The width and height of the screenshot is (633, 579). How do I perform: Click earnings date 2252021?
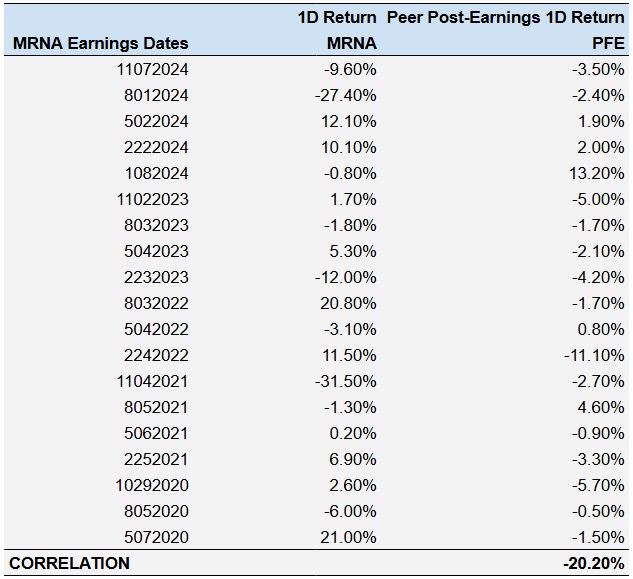(x=156, y=459)
